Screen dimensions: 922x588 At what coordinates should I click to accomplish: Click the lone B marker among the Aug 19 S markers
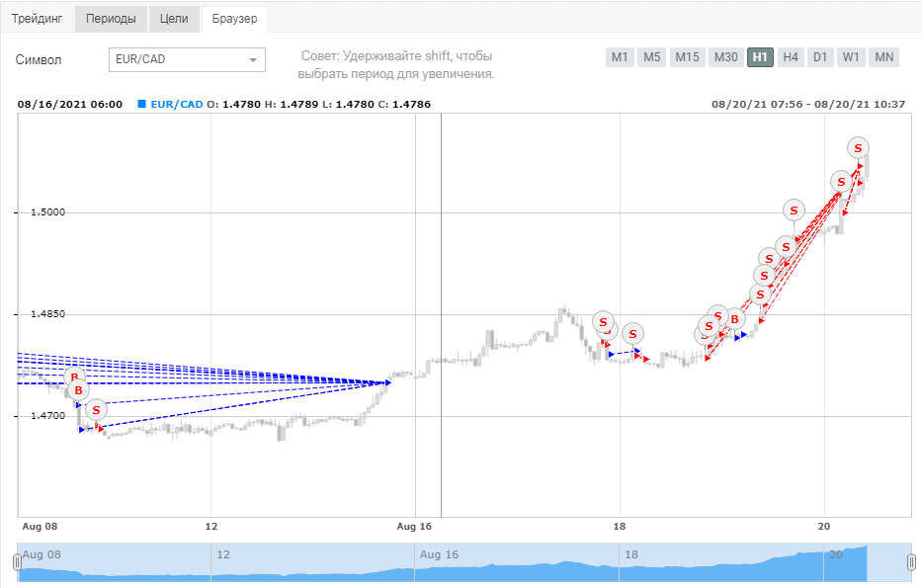734,319
